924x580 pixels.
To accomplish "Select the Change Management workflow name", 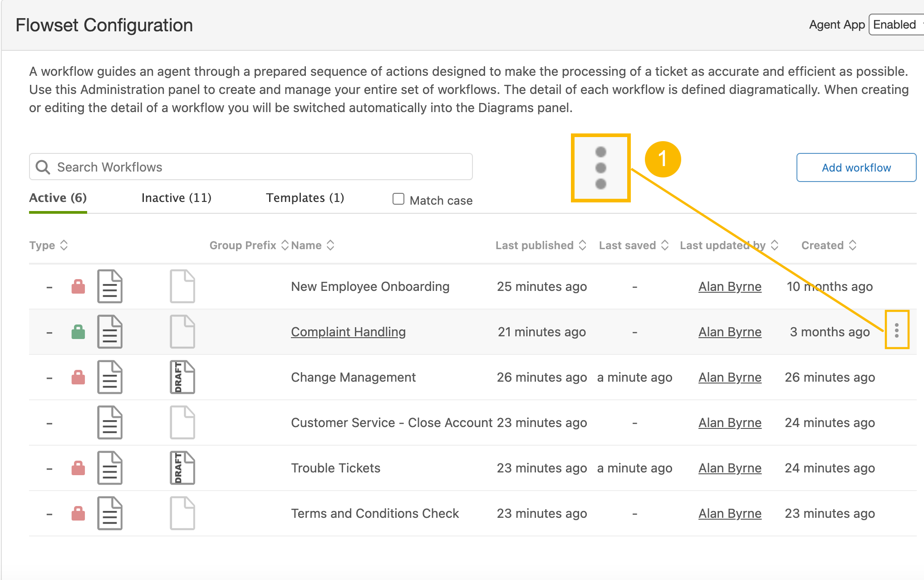I will pos(353,377).
